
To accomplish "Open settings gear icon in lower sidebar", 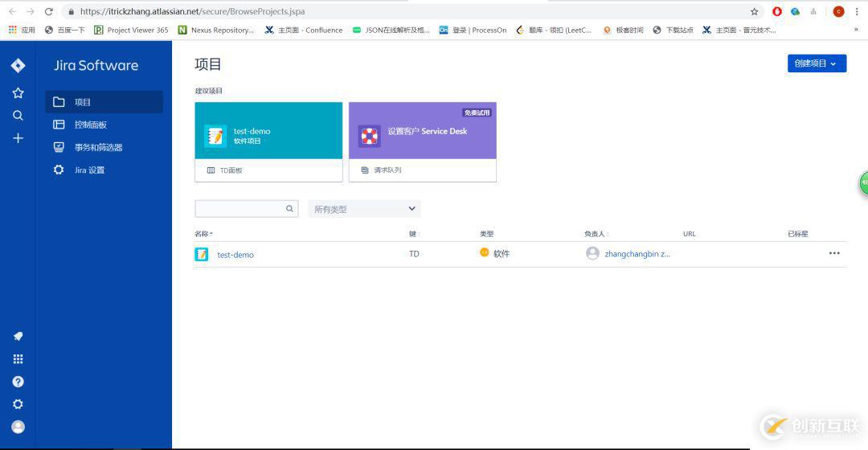I will pyautogui.click(x=18, y=404).
